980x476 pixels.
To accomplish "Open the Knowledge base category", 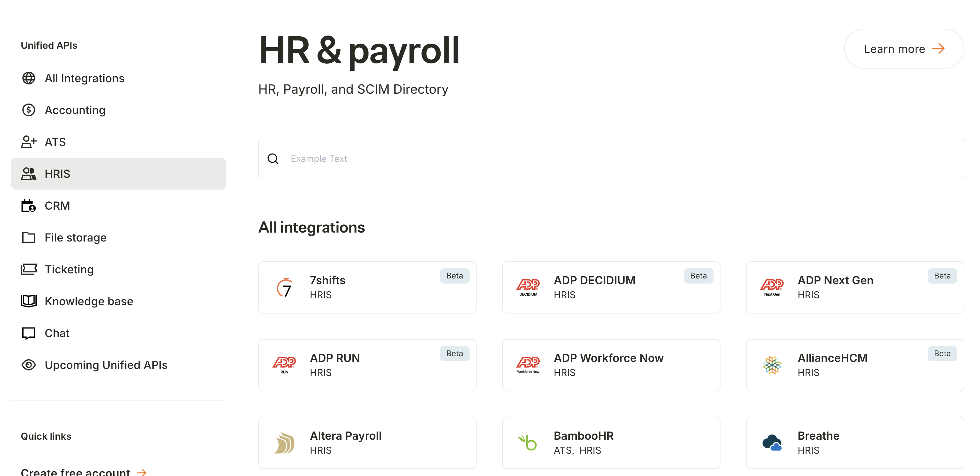I will coord(119,301).
